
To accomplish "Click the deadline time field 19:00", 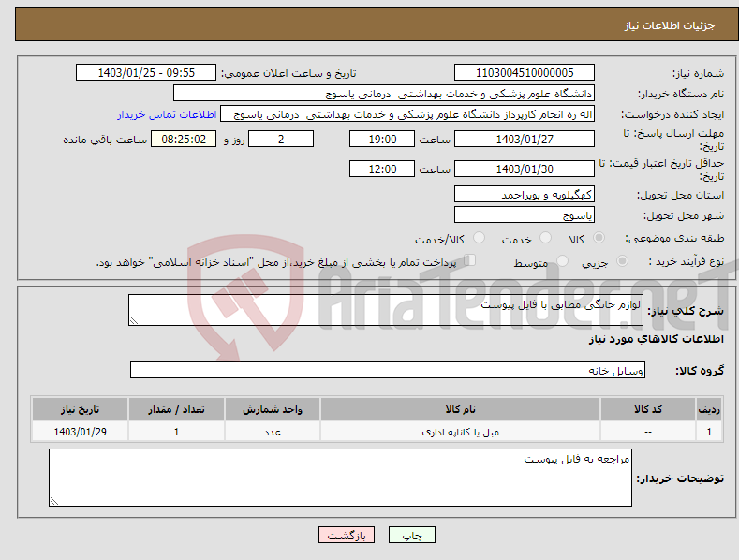I will 382,139.
